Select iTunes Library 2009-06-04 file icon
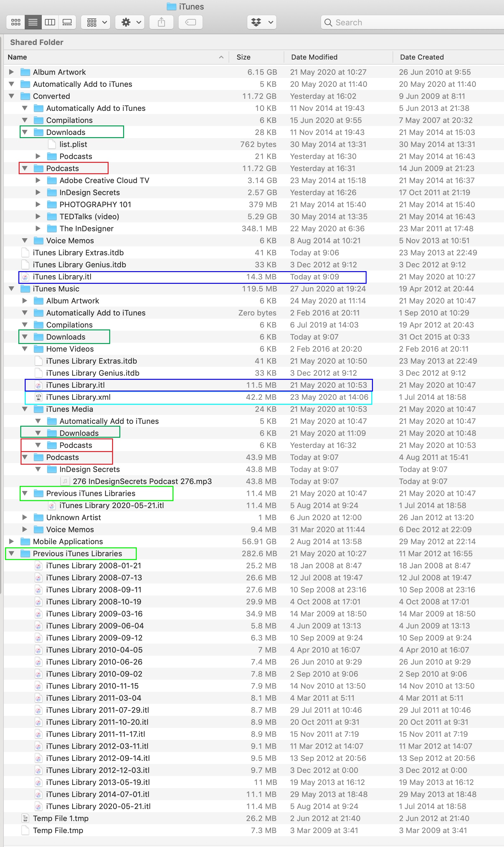 click(39, 626)
